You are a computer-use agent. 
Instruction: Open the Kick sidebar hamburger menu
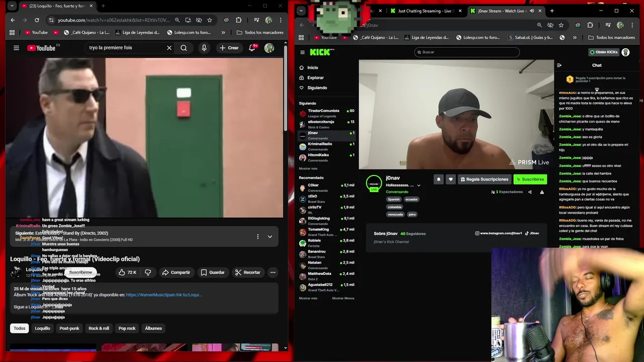tap(302, 52)
